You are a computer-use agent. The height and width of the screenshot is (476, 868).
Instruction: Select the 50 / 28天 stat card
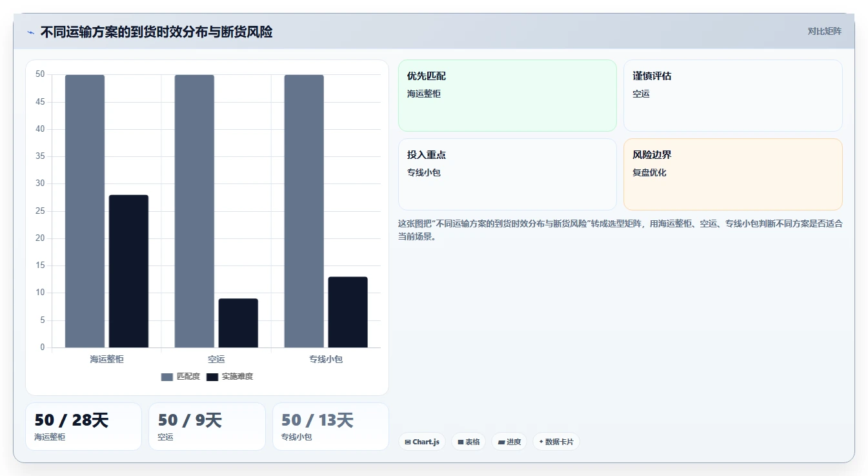click(x=83, y=426)
